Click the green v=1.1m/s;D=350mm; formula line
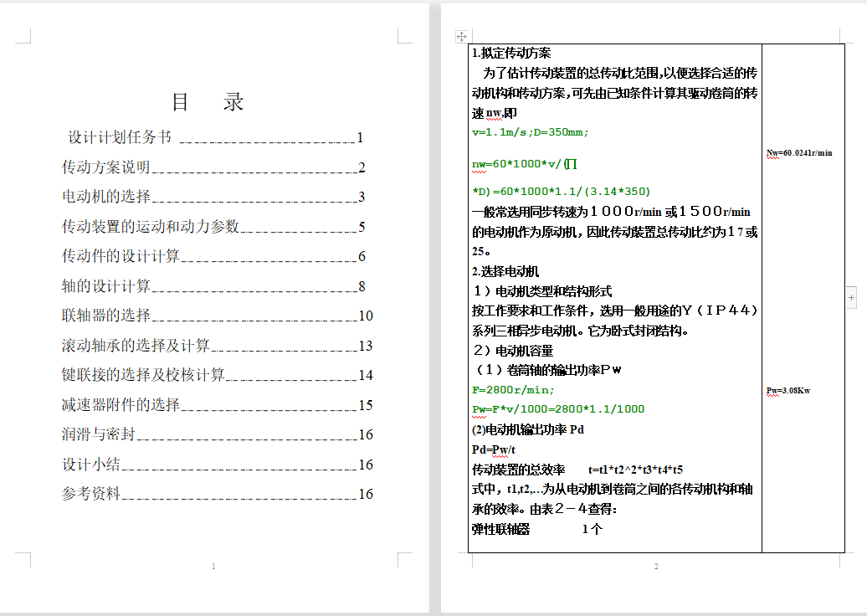The image size is (867, 616). click(x=531, y=132)
